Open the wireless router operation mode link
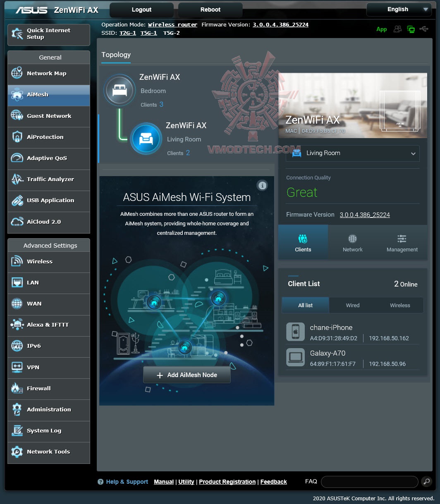Image resolution: width=440 pixels, height=504 pixels. click(173, 25)
